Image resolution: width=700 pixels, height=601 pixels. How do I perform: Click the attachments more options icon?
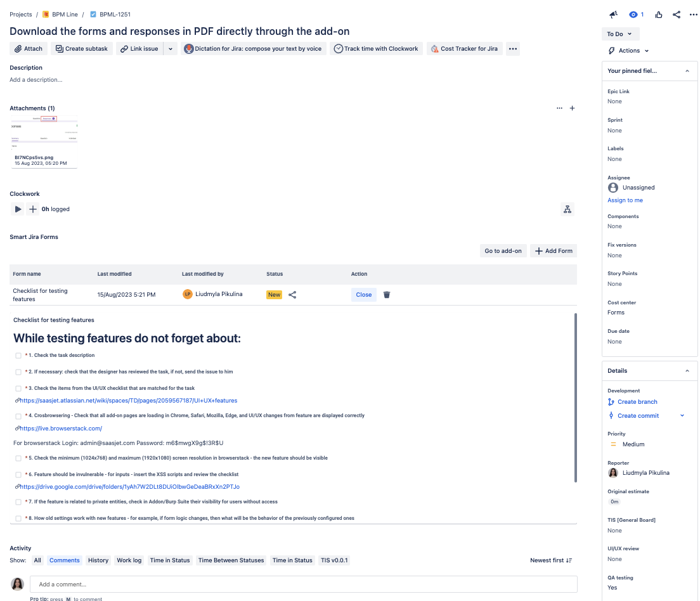point(559,108)
